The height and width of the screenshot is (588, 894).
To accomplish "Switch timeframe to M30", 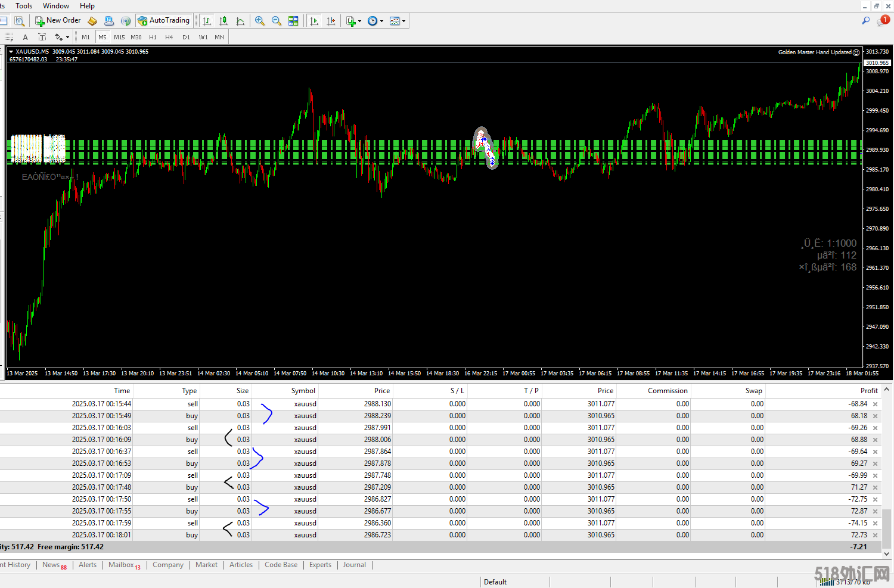I will click(x=136, y=37).
